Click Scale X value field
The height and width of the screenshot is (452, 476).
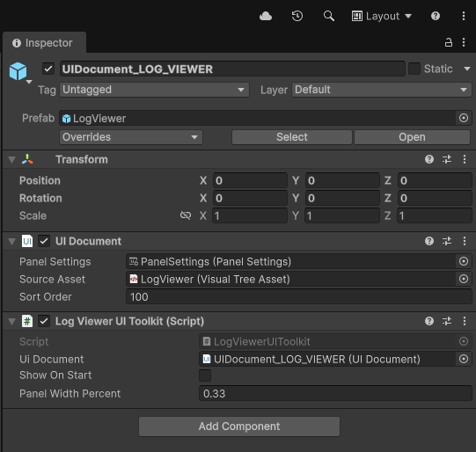[250, 215]
